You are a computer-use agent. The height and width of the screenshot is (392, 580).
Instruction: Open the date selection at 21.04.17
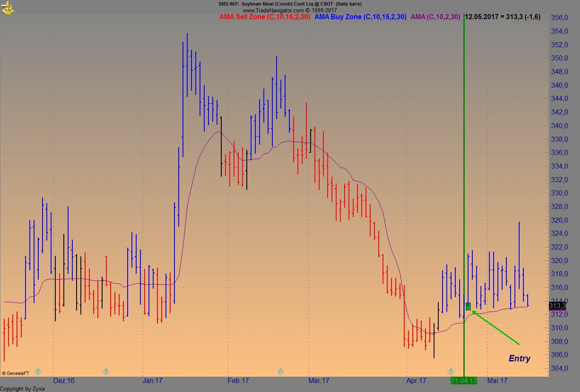click(x=464, y=381)
